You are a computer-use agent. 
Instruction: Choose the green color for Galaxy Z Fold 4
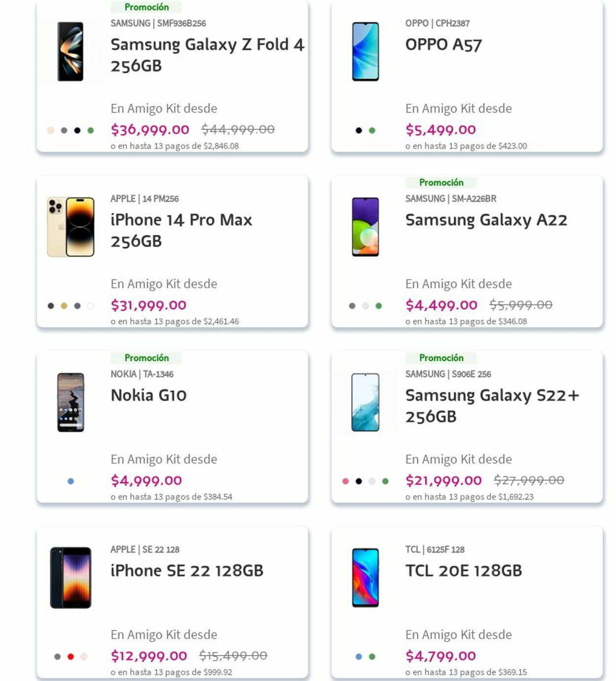point(91,131)
